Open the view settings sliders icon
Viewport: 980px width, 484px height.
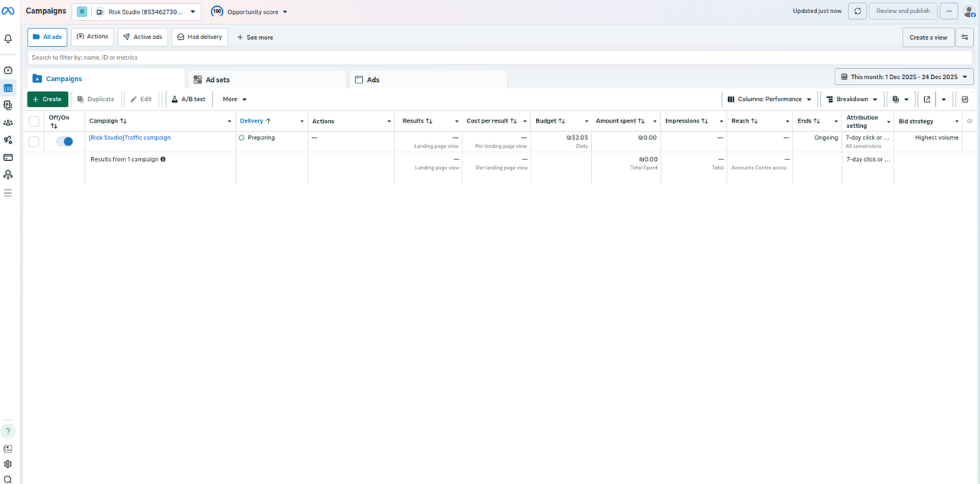(x=965, y=38)
